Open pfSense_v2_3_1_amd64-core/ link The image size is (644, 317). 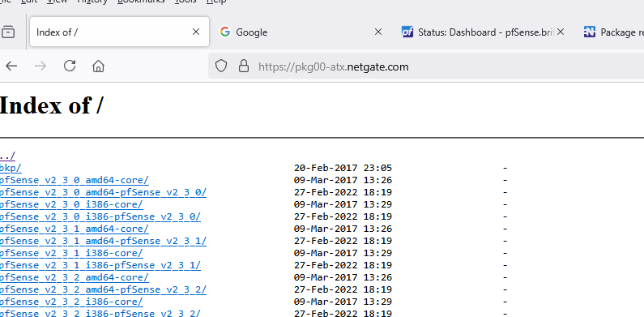pos(74,229)
